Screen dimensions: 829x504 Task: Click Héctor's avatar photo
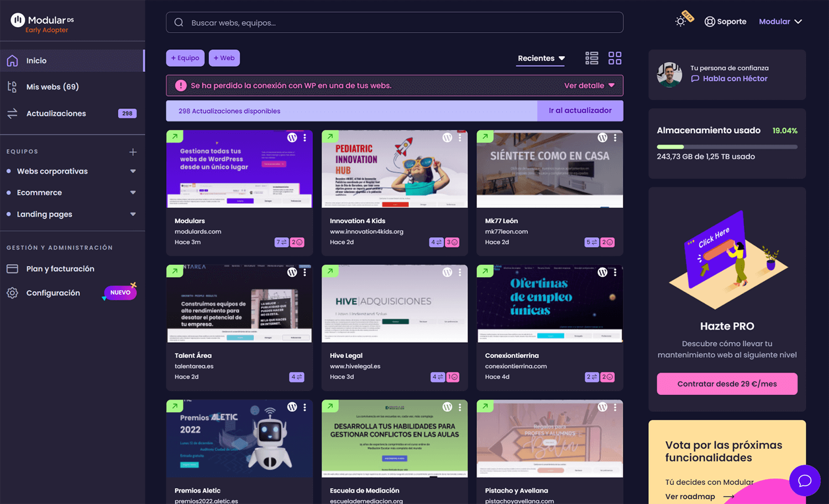[x=669, y=74]
